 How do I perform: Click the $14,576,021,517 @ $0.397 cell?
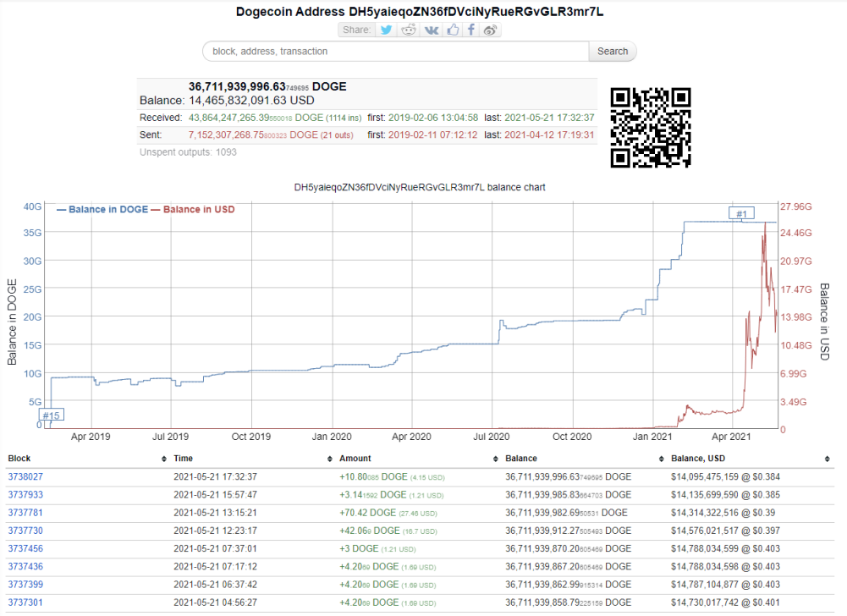(x=725, y=531)
